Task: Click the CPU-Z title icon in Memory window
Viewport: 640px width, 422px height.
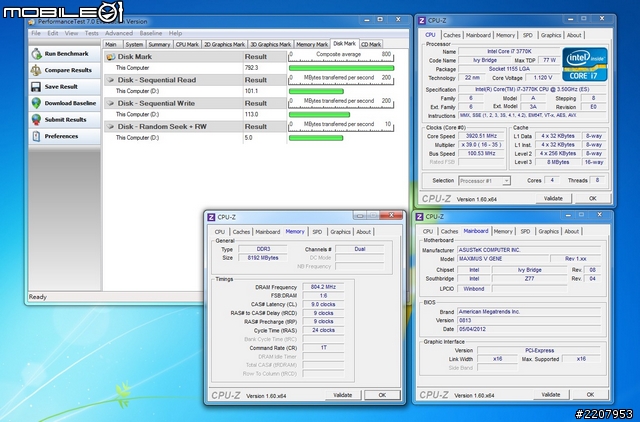Action: (x=211, y=217)
